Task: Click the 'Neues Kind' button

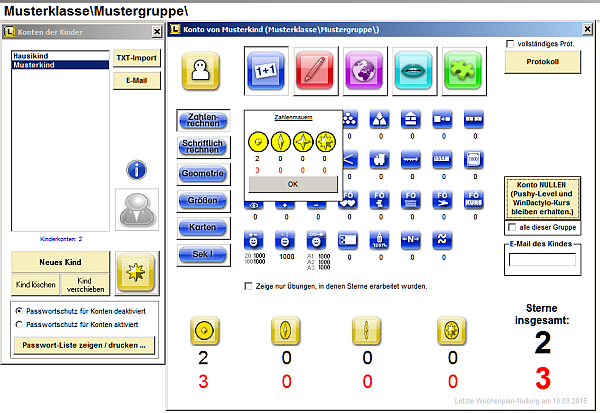Action: point(58,262)
